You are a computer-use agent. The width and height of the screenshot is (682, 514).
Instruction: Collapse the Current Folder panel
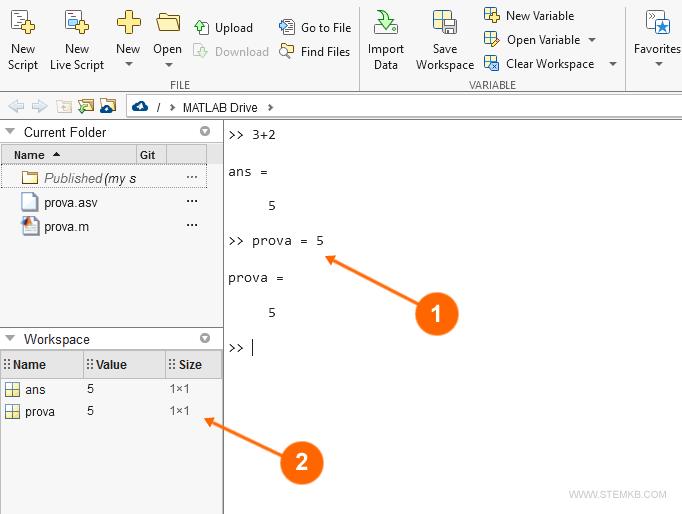(x=10, y=132)
